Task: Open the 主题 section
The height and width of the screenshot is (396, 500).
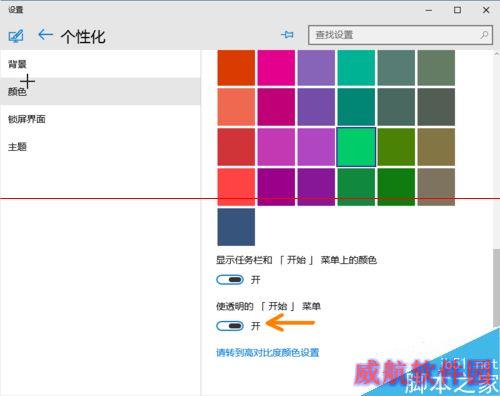Action: [x=100, y=147]
